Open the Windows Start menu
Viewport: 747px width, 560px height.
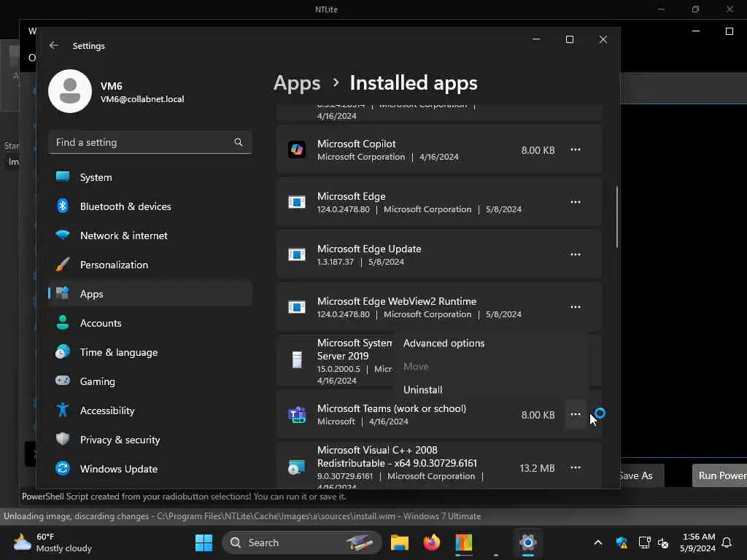coord(204,542)
